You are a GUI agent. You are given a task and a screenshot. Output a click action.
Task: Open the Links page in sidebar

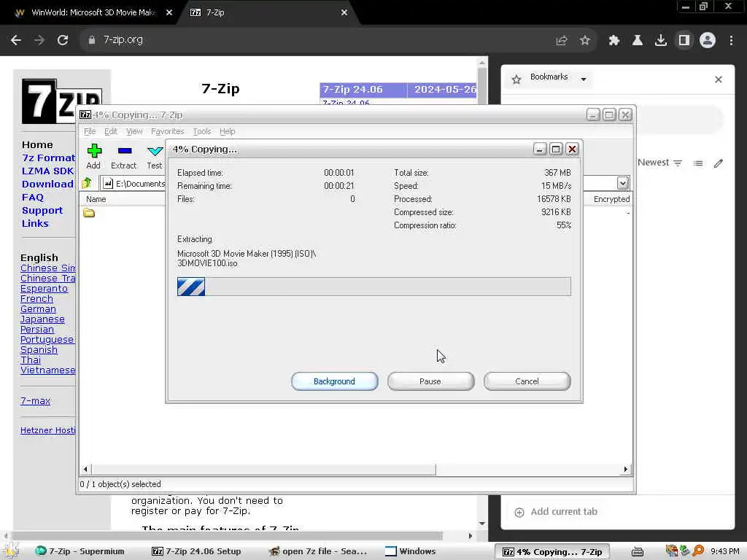click(35, 224)
